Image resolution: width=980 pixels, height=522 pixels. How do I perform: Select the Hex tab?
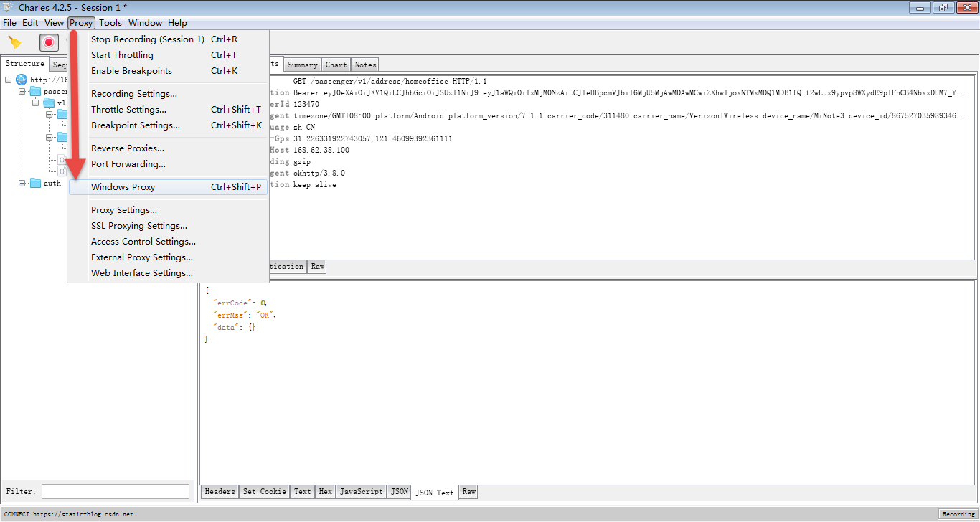coord(326,492)
